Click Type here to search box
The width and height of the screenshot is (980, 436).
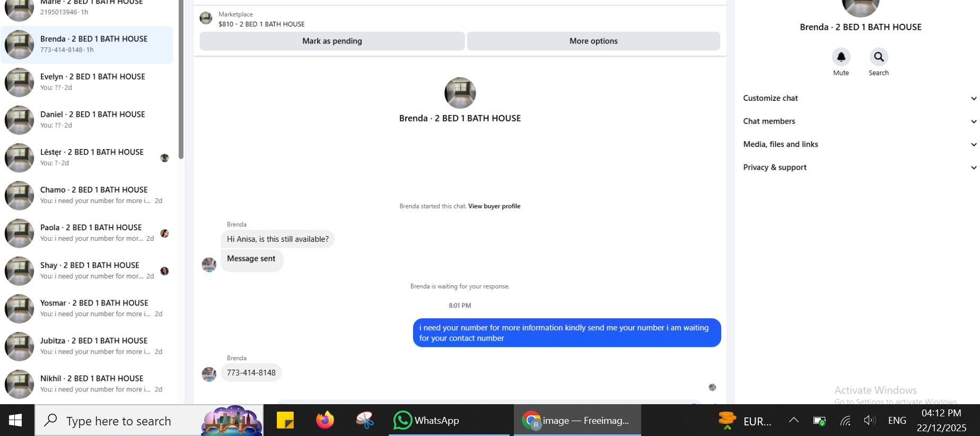pyautogui.click(x=148, y=420)
